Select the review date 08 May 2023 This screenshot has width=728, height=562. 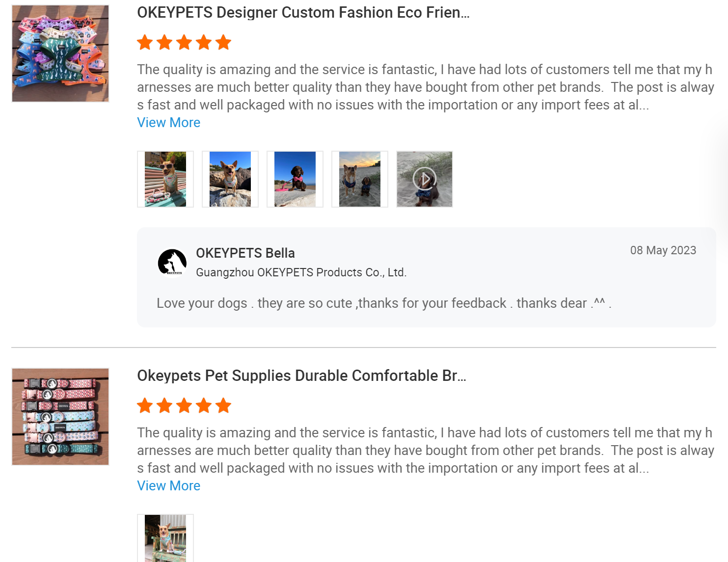pos(663,250)
